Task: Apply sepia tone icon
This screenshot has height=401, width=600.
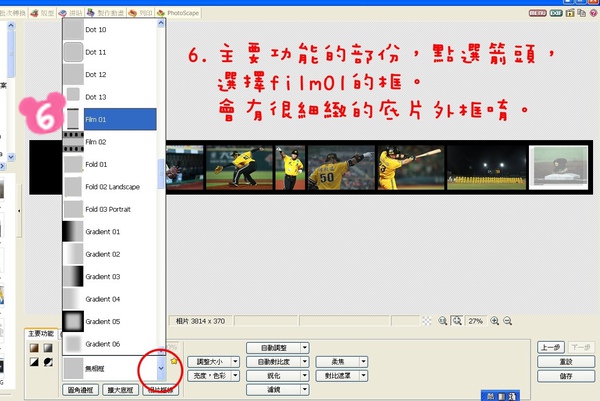Action: point(34,347)
